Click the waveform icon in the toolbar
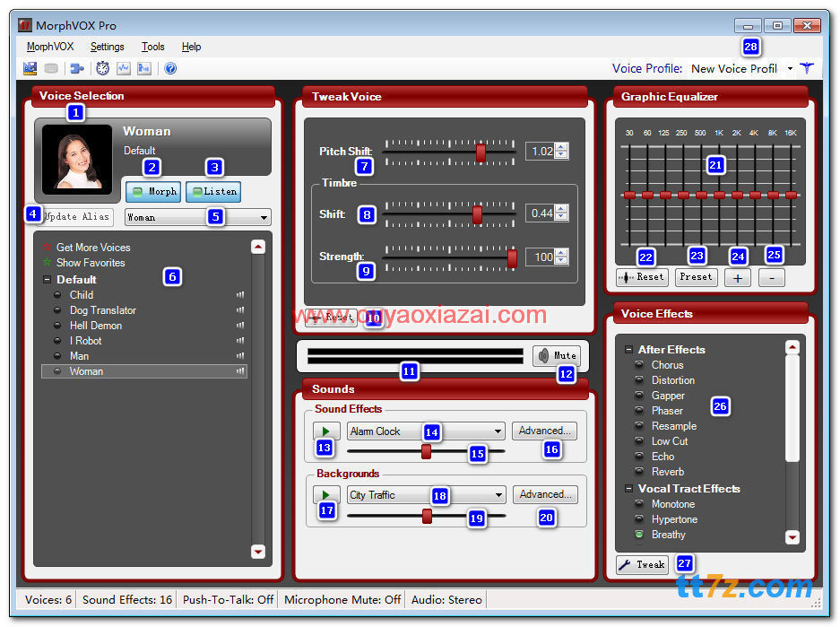The width and height of the screenshot is (840, 627). point(124,68)
